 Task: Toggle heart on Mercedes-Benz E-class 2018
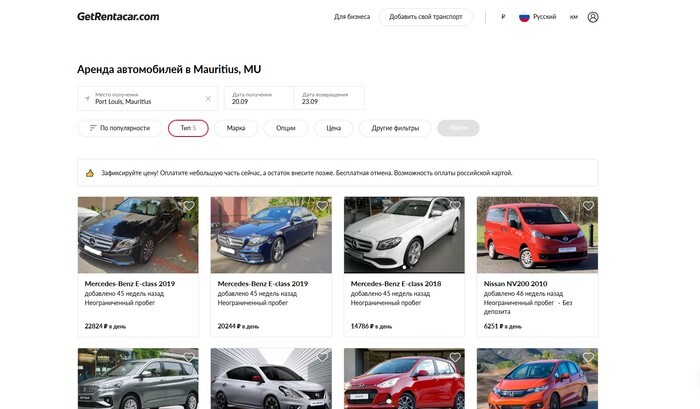[455, 206]
